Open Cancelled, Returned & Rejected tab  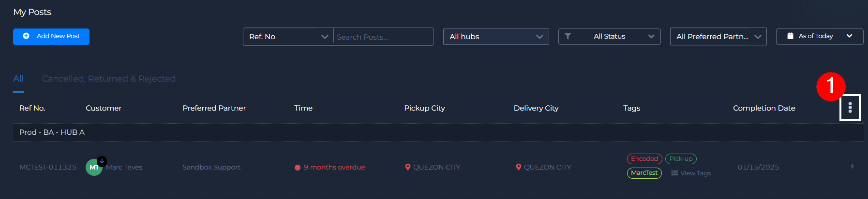point(109,79)
